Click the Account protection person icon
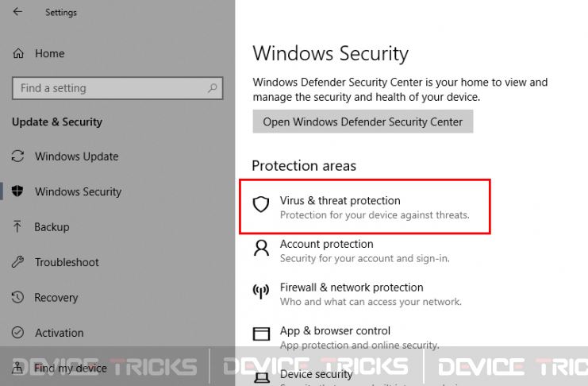588x386 pixels. pos(261,248)
